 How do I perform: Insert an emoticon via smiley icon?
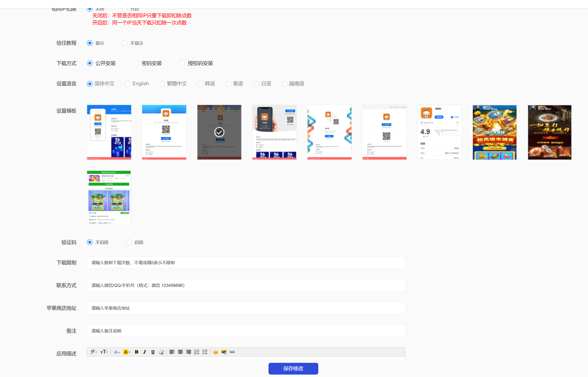tap(215, 352)
